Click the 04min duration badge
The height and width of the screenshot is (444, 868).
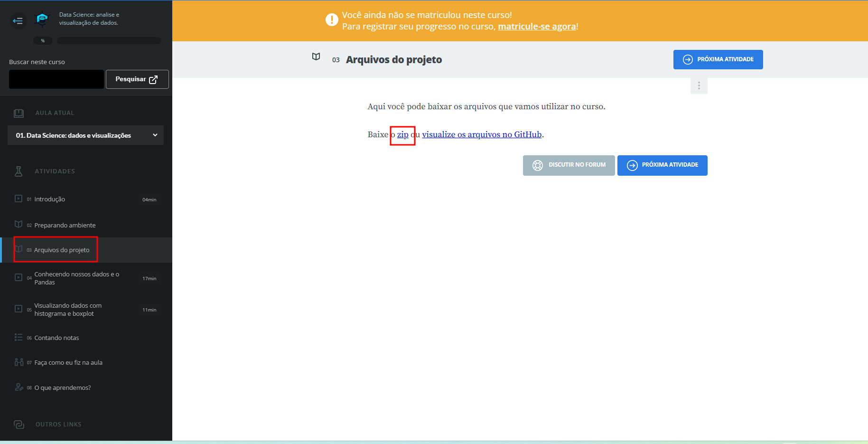[x=149, y=199]
